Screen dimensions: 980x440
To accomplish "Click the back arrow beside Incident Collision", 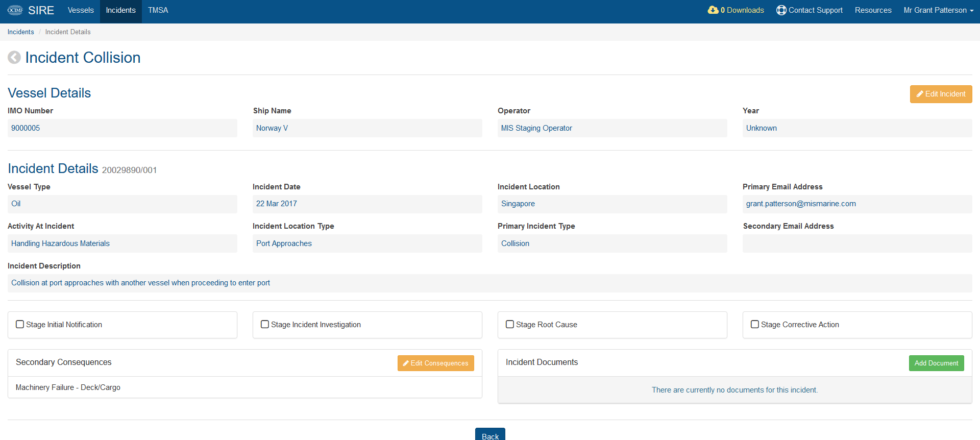I will tap(14, 58).
